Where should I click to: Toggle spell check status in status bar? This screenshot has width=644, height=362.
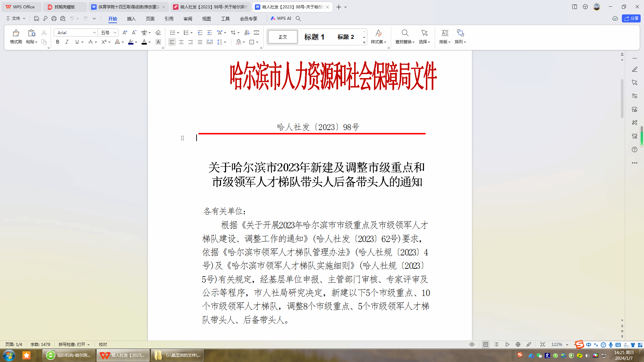74,345
